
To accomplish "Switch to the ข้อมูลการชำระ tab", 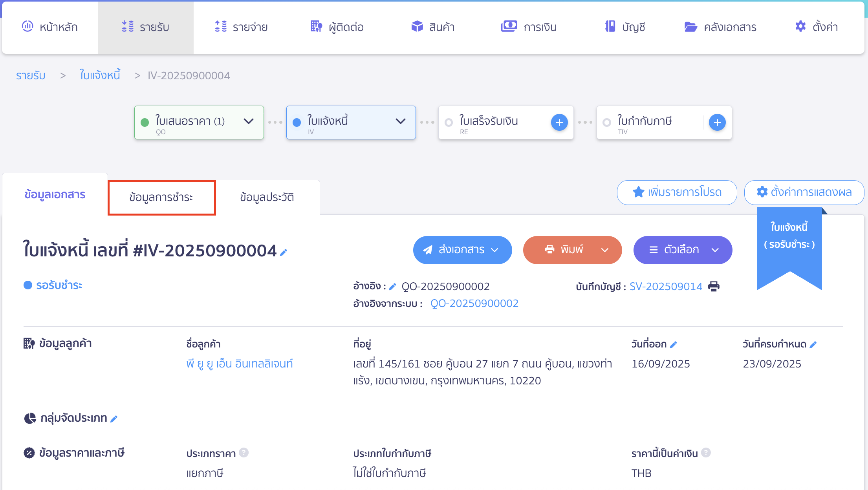I will tap(161, 197).
